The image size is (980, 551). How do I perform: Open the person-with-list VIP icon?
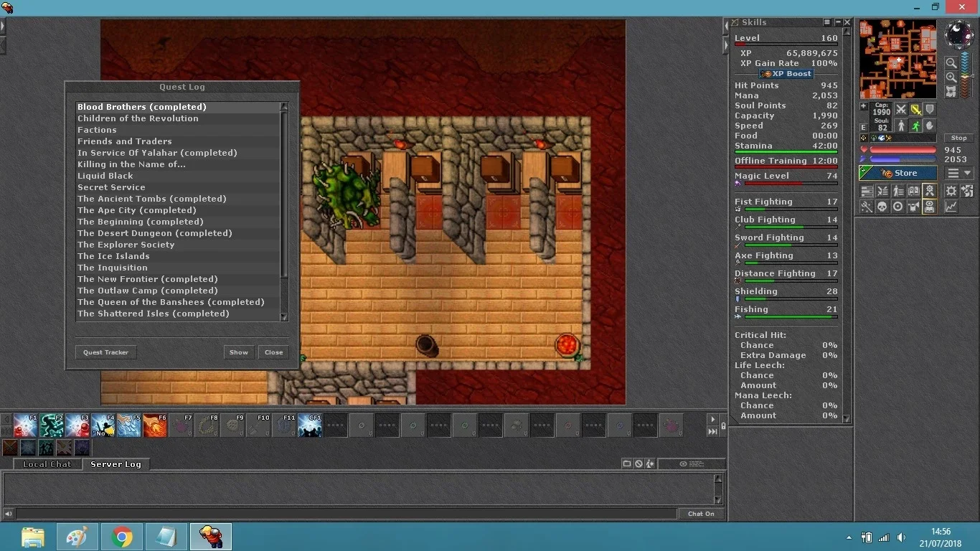coord(898,191)
